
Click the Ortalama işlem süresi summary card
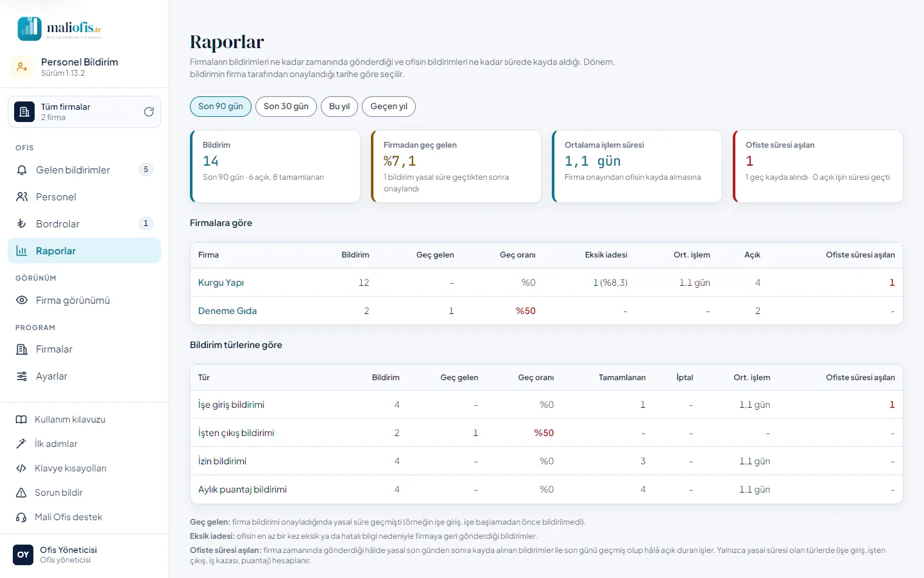tap(637, 166)
